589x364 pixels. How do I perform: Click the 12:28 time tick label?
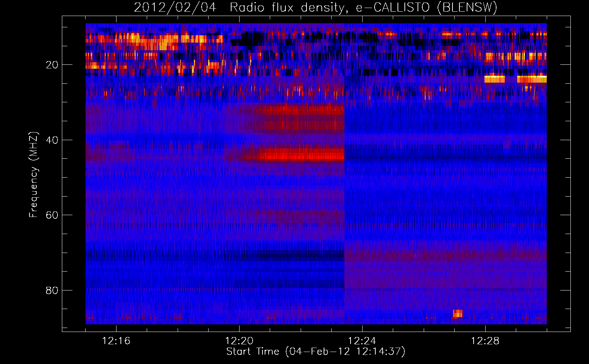coord(485,341)
